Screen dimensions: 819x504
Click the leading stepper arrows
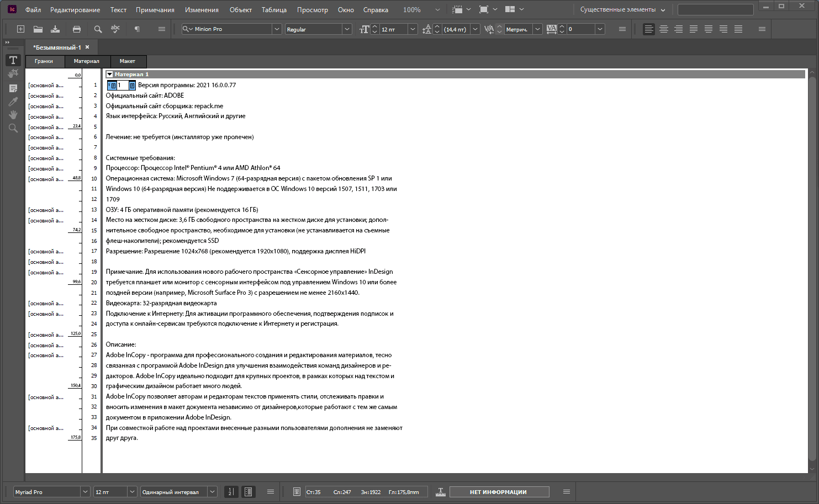pos(437,29)
